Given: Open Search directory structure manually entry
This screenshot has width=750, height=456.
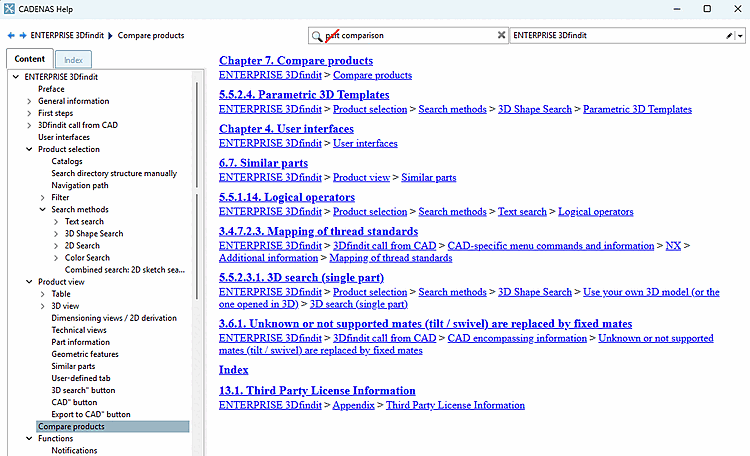Looking at the screenshot, I should tap(114, 173).
